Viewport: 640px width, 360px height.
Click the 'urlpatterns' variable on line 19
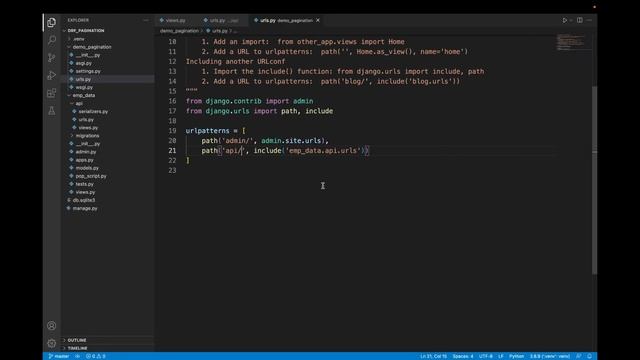pyautogui.click(x=207, y=131)
